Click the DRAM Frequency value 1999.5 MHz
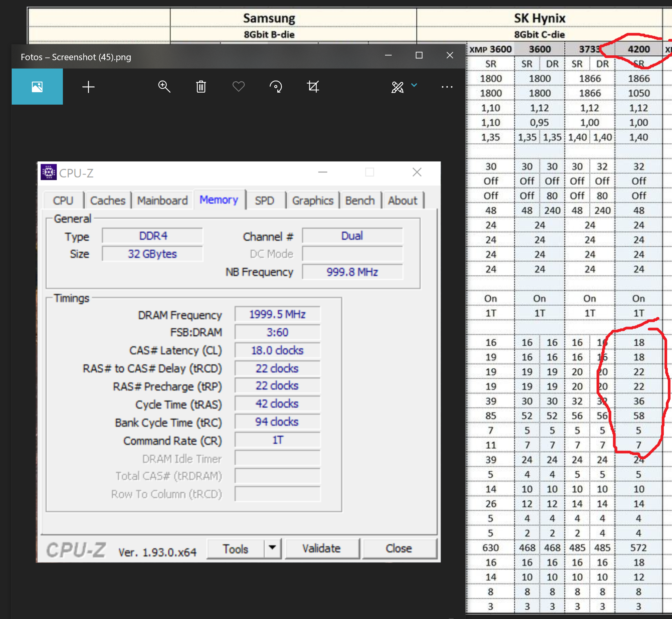Screen dimensions: 672x619 coord(278,314)
